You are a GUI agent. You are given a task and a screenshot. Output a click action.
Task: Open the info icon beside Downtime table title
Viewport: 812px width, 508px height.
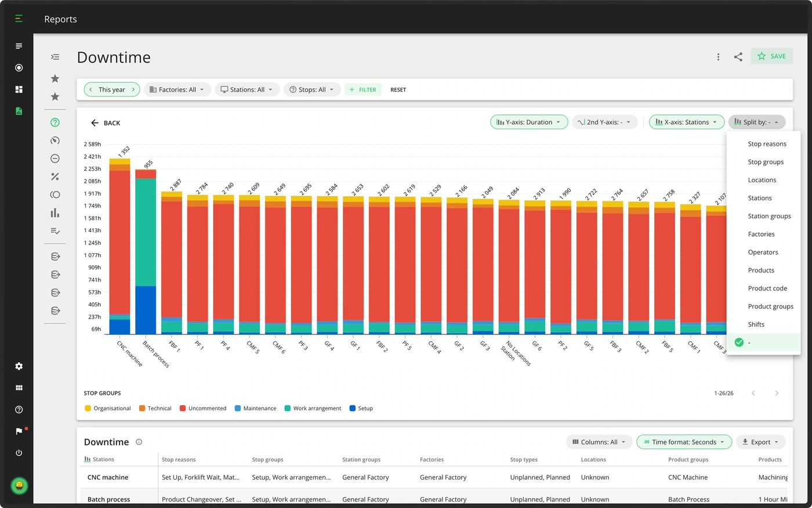click(139, 442)
